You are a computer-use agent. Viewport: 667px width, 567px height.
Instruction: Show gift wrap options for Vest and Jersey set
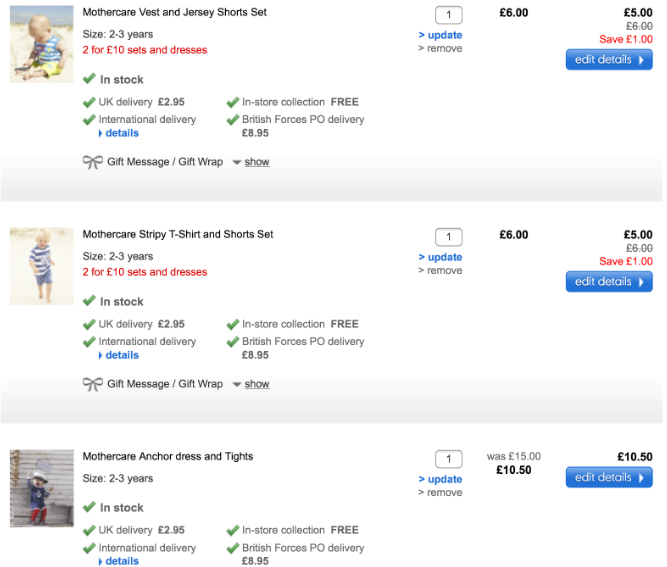(257, 162)
